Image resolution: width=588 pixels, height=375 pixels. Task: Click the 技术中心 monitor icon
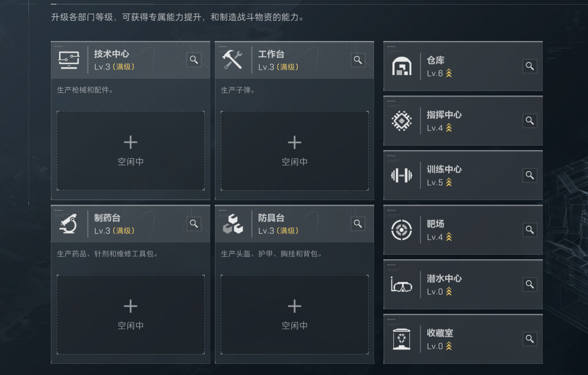69,60
